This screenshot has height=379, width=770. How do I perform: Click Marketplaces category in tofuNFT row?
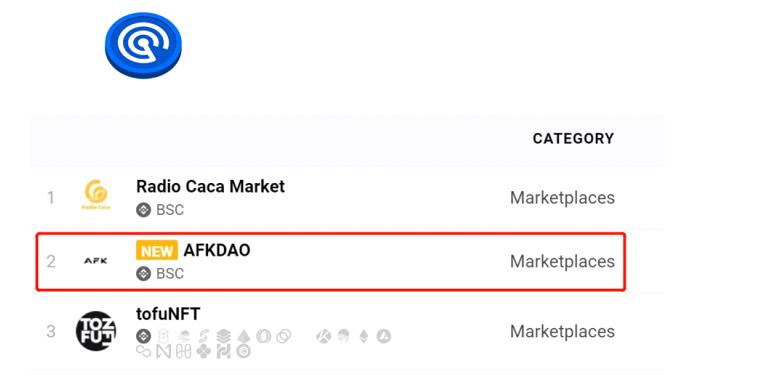click(562, 331)
